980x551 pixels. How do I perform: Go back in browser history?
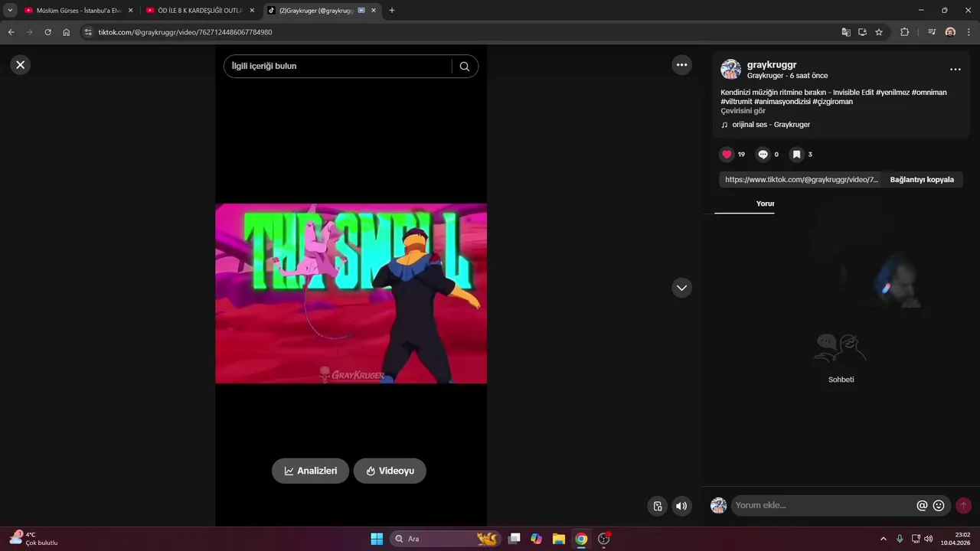point(11,32)
